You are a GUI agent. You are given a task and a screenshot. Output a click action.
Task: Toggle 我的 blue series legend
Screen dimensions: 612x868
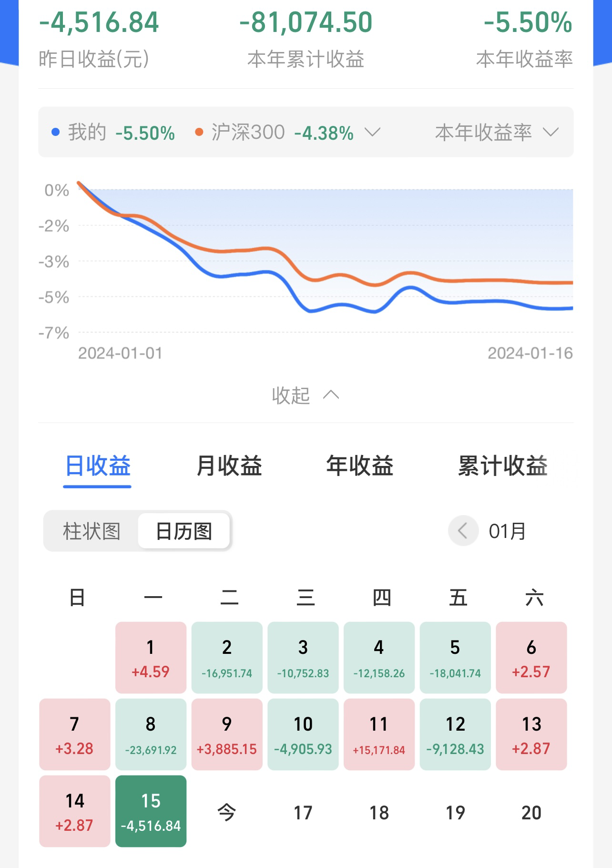click(x=113, y=132)
